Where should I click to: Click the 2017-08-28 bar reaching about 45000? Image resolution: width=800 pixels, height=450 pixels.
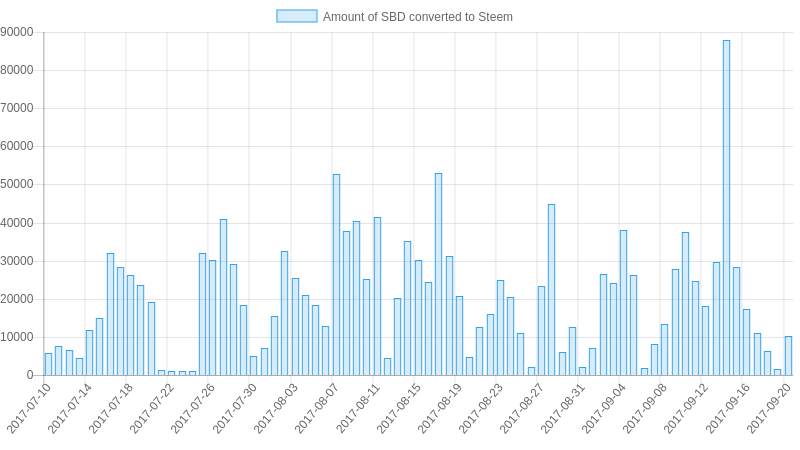tap(552, 290)
